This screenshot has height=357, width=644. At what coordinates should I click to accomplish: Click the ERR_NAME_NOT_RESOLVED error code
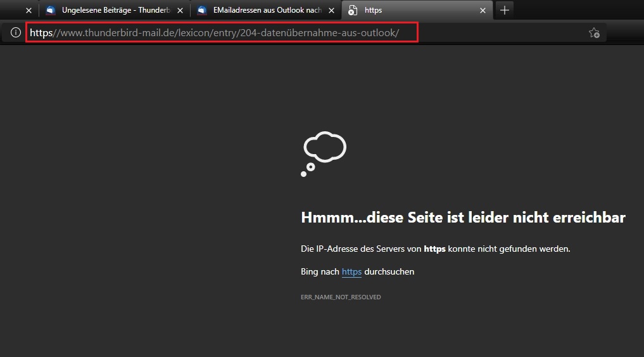point(341,297)
